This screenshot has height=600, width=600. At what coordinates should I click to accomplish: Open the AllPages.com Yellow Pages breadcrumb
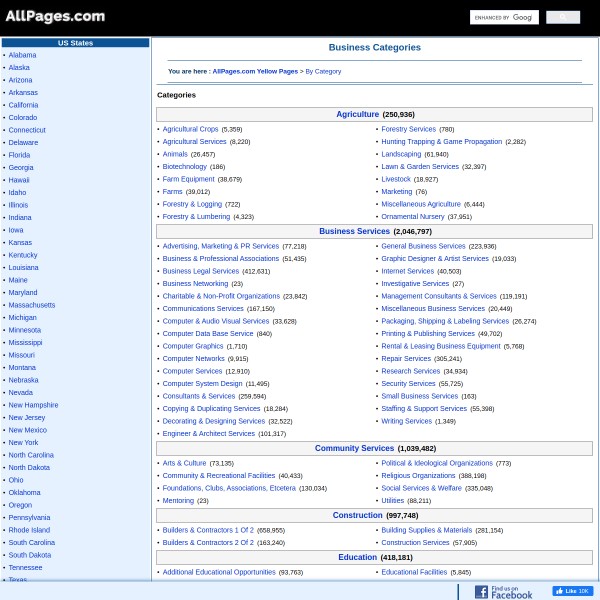pyautogui.click(x=255, y=71)
